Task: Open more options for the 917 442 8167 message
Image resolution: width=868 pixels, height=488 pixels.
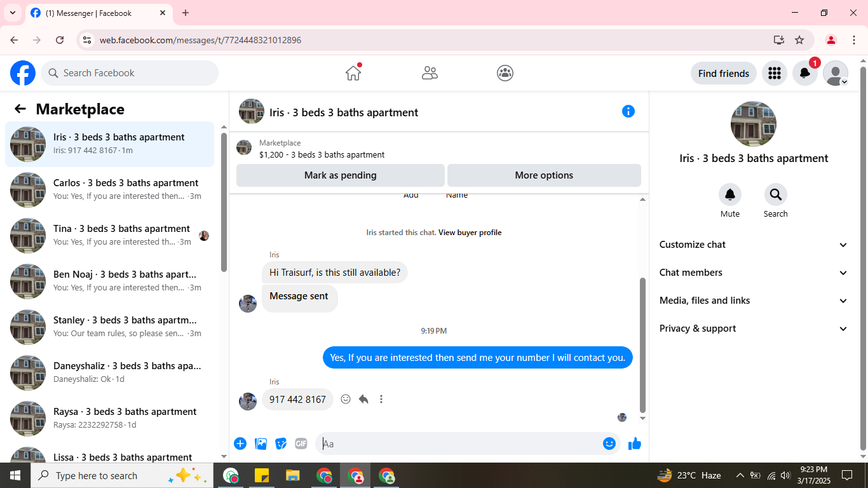Action: pos(381,399)
